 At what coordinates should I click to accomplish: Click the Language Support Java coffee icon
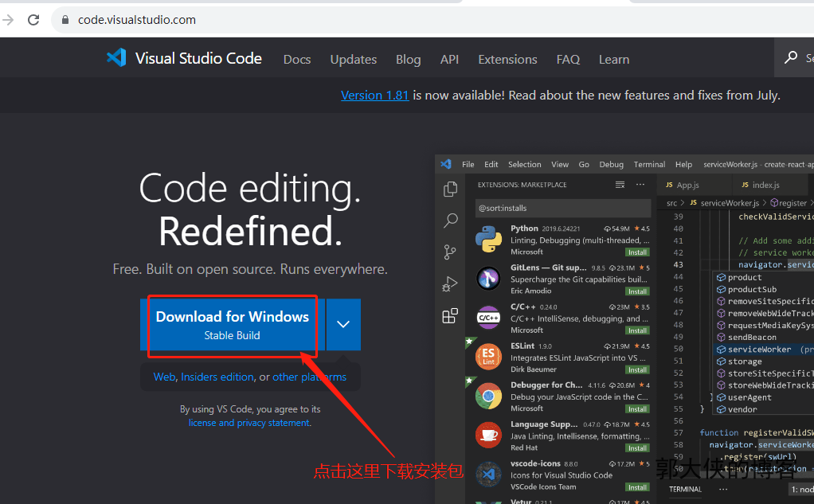(x=488, y=435)
